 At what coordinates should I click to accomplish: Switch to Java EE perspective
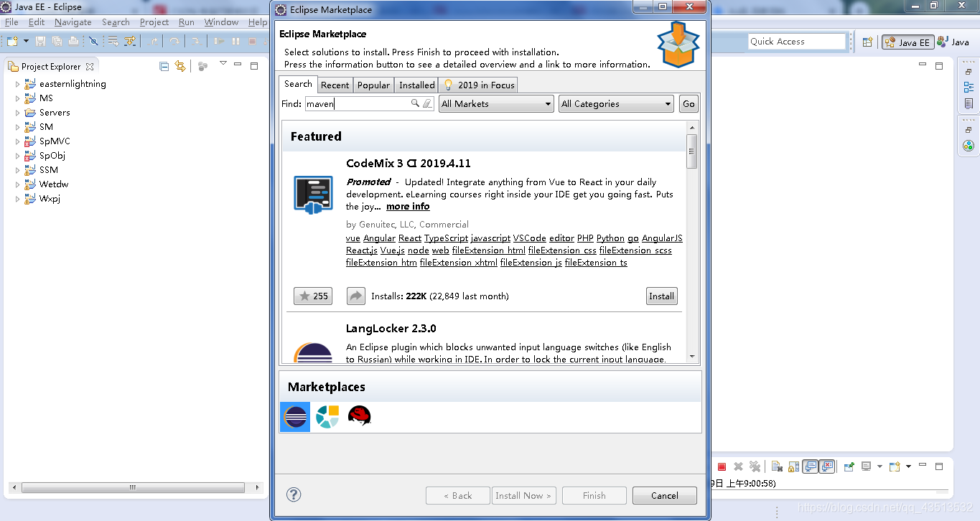pos(907,42)
